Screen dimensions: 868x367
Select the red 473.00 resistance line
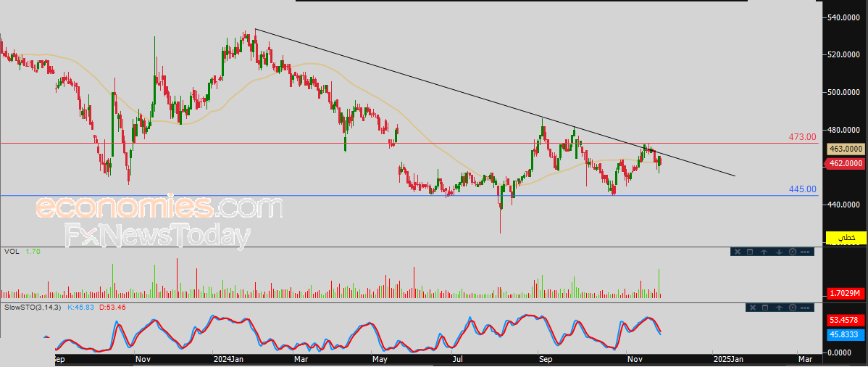point(409,144)
